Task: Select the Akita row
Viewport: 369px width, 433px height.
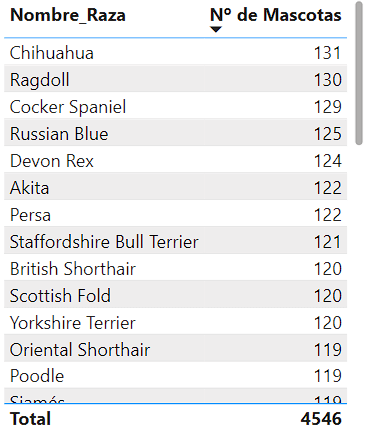Action: click(175, 188)
